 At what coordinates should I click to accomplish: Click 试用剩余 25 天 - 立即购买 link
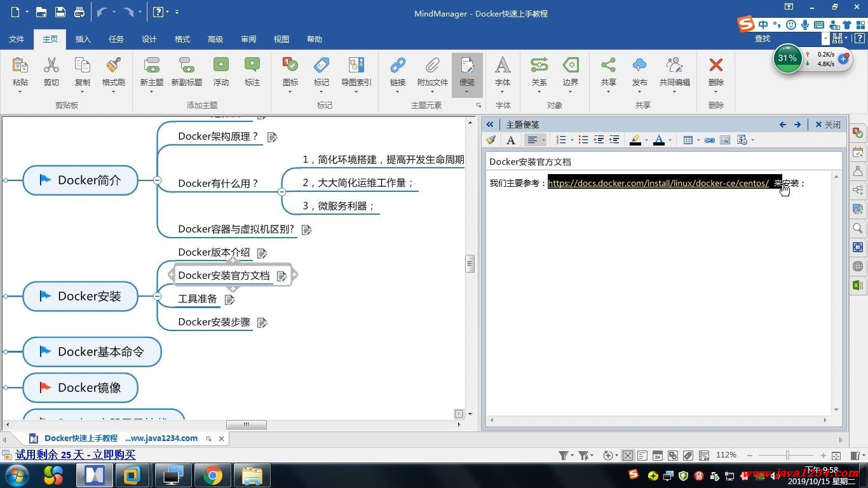click(x=75, y=455)
